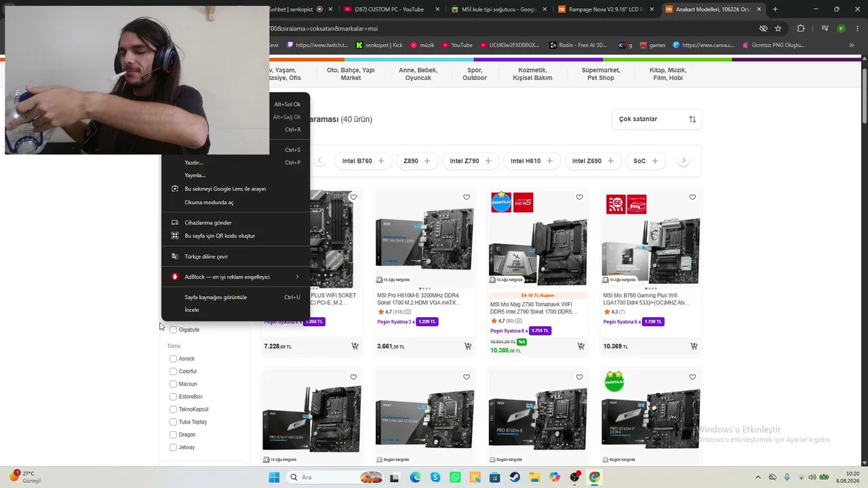
Task: Open Microsoft Store from the taskbar
Action: click(495, 477)
